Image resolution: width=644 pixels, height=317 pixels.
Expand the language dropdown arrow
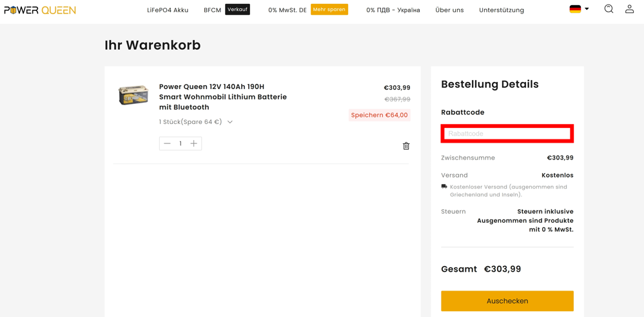coord(587,8)
